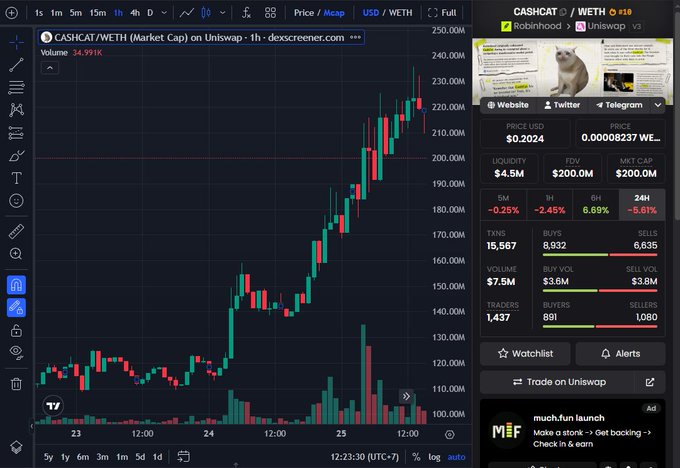Image resolution: width=680 pixels, height=468 pixels.
Task: Select the crosshair cursor tool
Action: pyautogui.click(x=16, y=42)
